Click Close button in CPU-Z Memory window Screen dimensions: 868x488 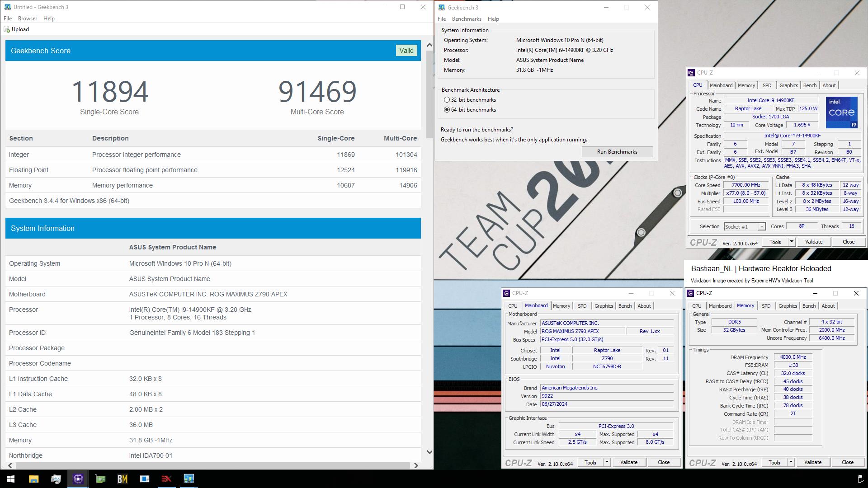point(848,462)
